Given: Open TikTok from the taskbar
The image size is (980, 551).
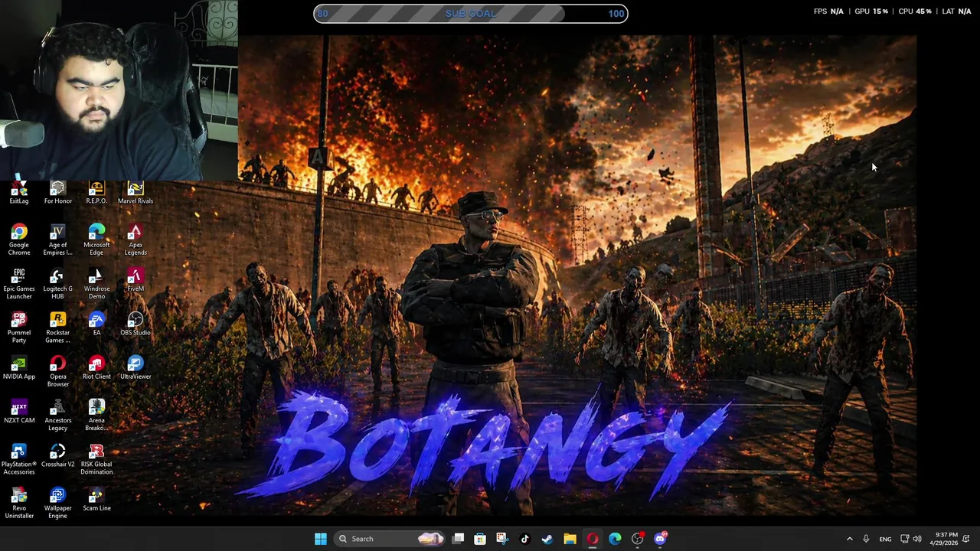Looking at the screenshot, I should point(524,539).
